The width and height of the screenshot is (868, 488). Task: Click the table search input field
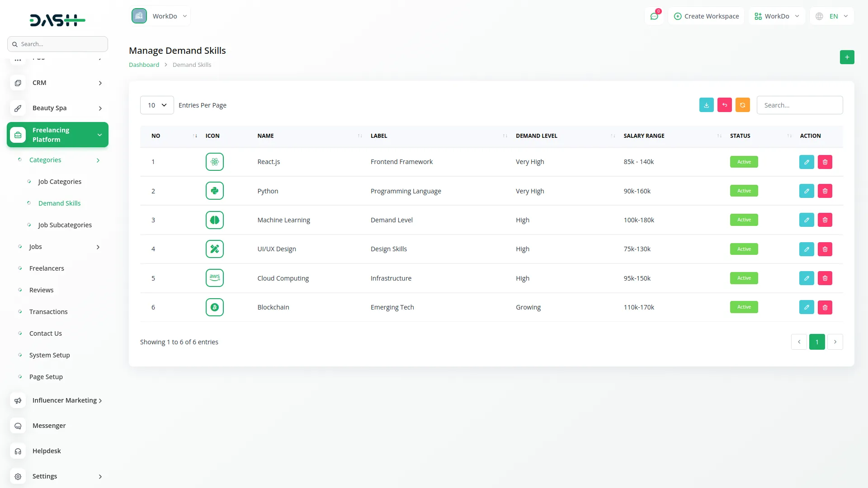coord(799,105)
